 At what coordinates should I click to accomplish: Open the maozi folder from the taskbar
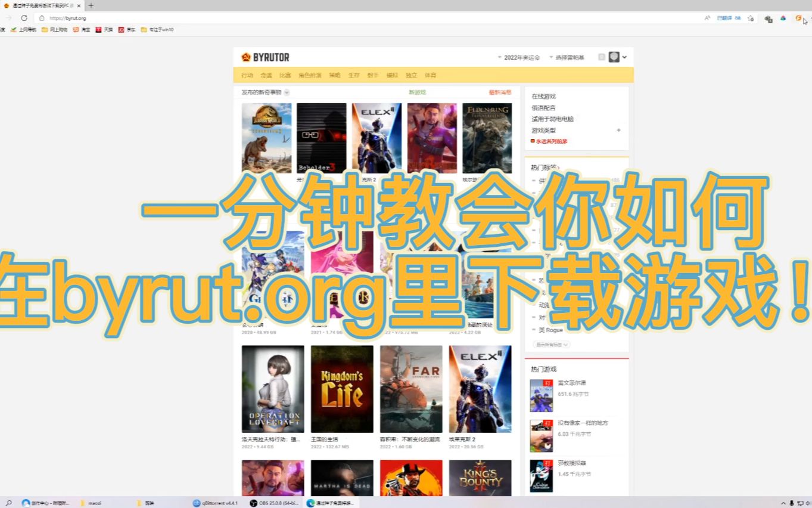pos(91,503)
